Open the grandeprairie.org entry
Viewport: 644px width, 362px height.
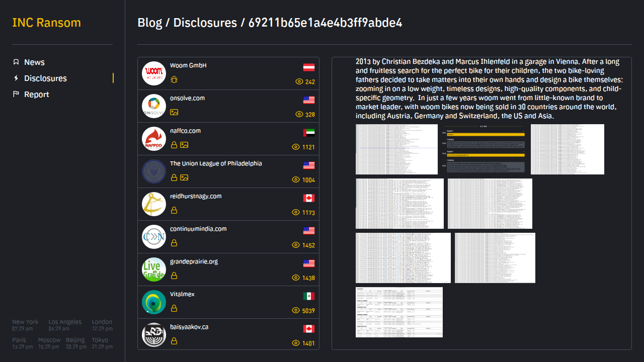click(194, 261)
